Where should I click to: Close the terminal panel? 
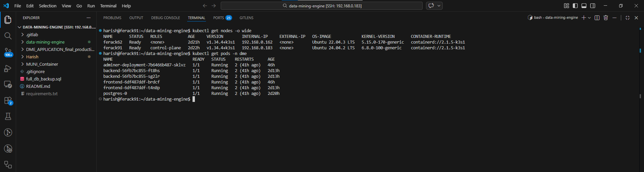[636, 18]
